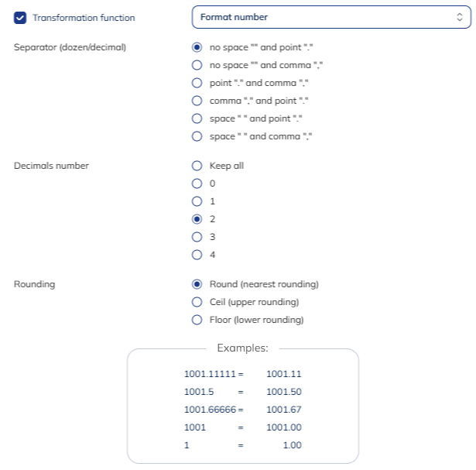Select Keep all decimals option
This screenshot has width=476, height=470.
(197, 166)
